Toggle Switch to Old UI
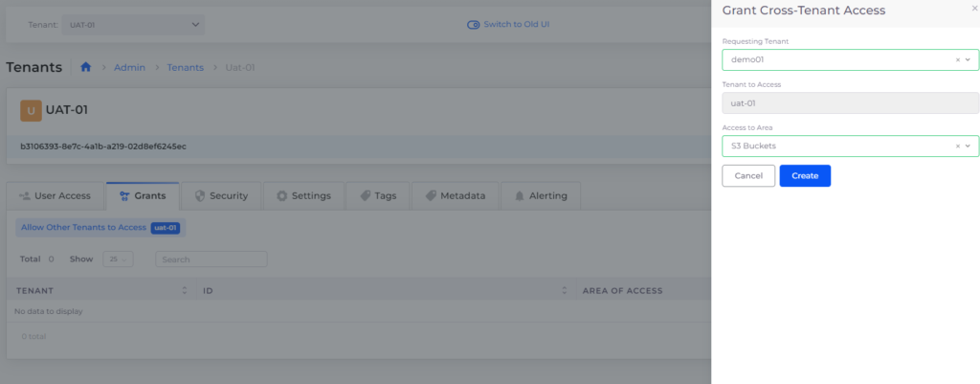This screenshot has height=384, width=980. tap(473, 24)
